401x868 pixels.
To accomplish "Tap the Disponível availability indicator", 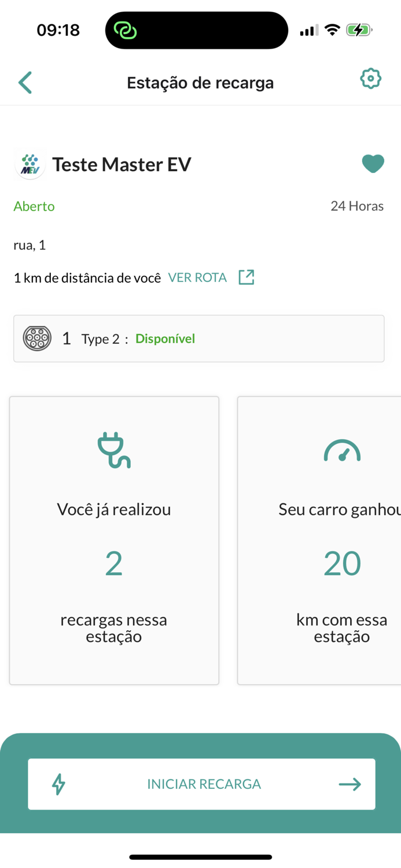I will pos(165,338).
